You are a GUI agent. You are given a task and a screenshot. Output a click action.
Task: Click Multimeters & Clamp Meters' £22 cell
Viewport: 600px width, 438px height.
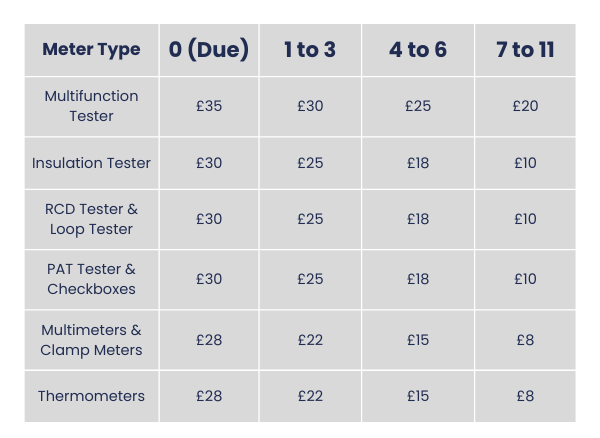pyautogui.click(x=310, y=340)
